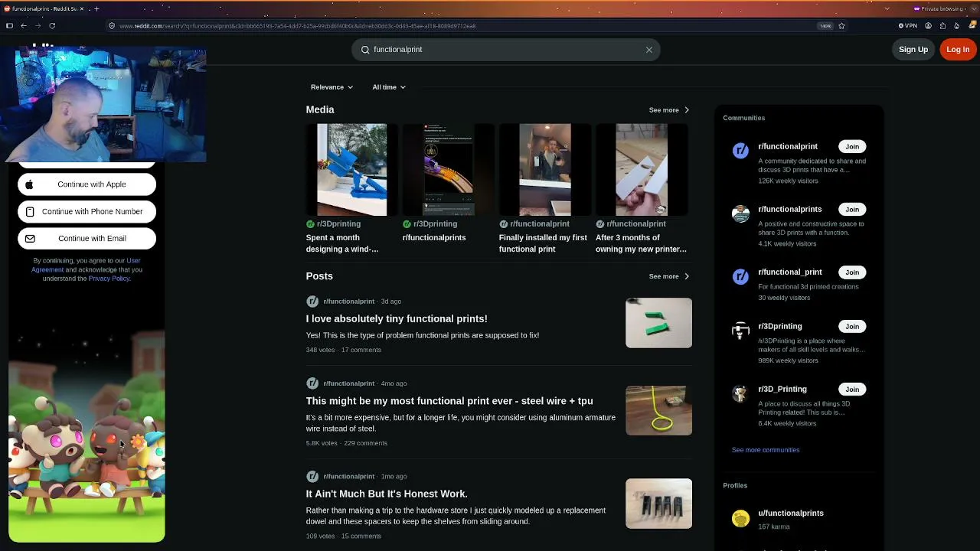Image resolution: width=980 pixels, height=551 pixels.
Task: Open the u/functionalprints profile
Action: (x=791, y=514)
